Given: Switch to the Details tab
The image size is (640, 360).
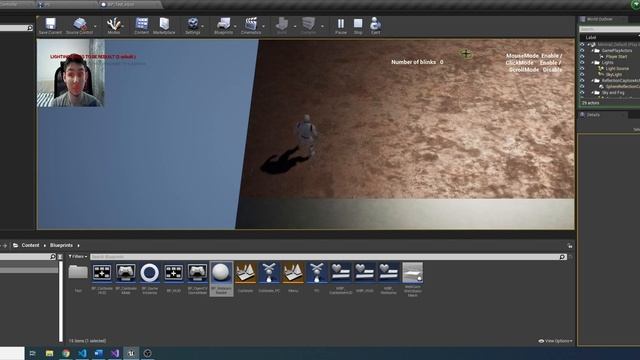Looking at the screenshot, I should [x=593, y=115].
